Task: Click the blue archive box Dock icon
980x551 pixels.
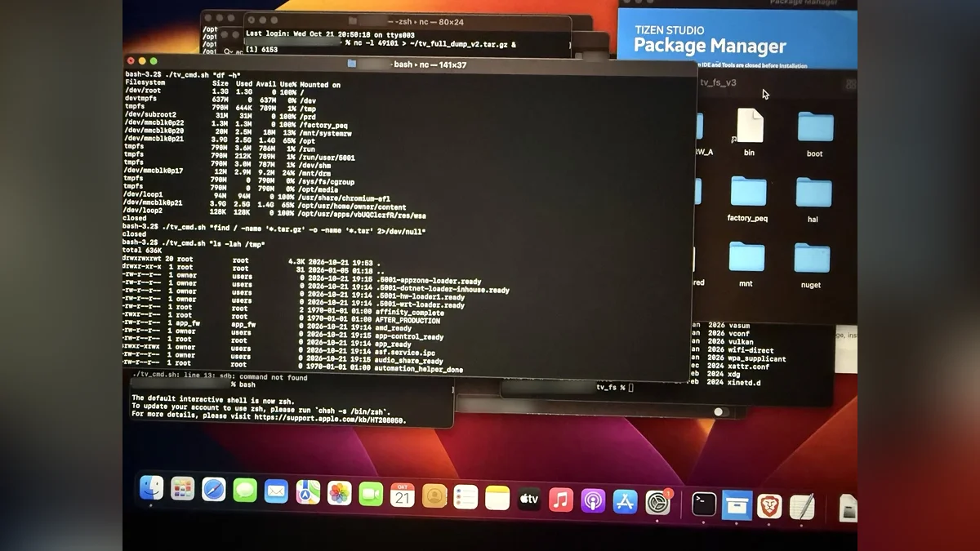Action: (737, 504)
